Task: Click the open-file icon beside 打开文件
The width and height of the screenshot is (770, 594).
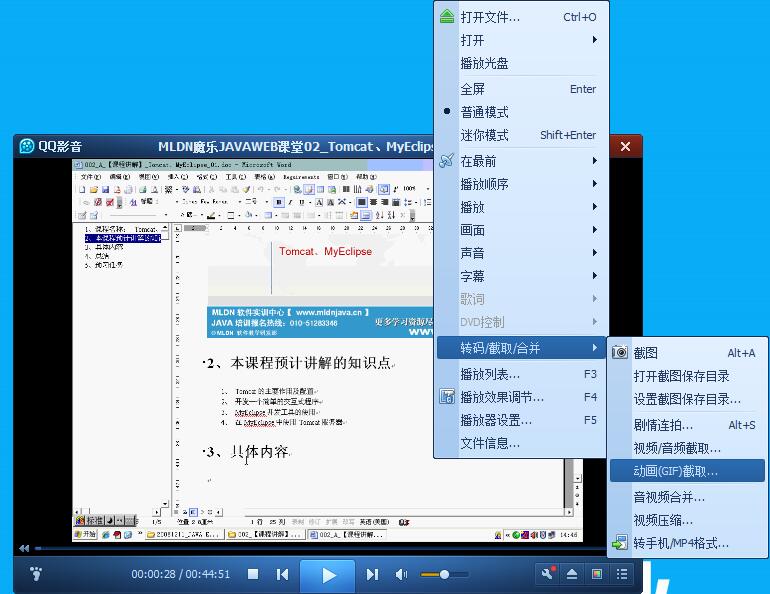Action: pyautogui.click(x=447, y=17)
